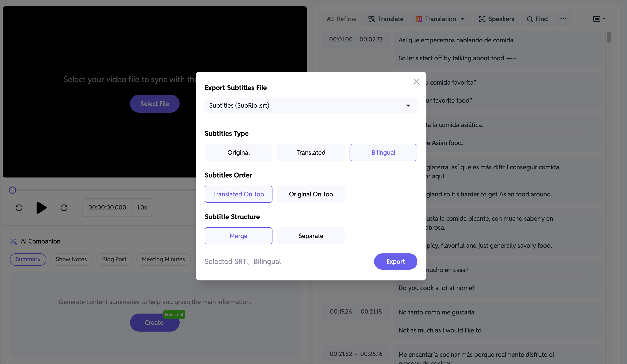The width and height of the screenshot is (627, 364).
Task: Select the Bilingual subtitles type
Action: coord(383,152)
